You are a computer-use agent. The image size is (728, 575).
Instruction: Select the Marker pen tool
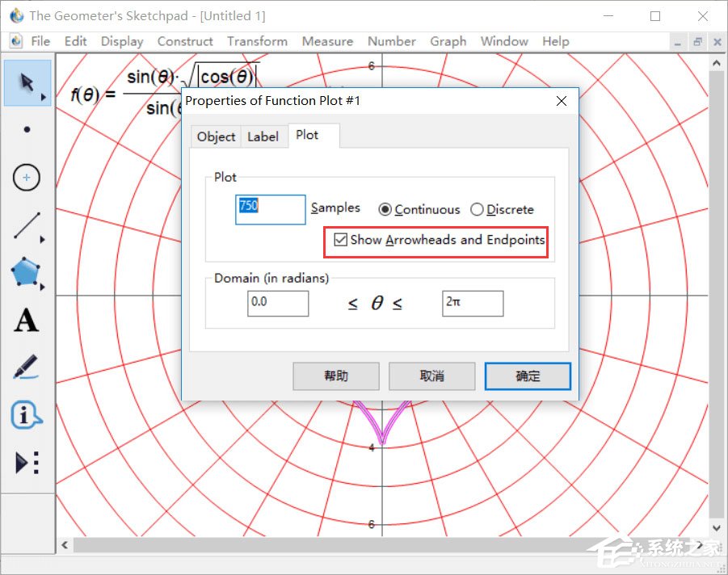pyautogui.click(x=27, y=367)
